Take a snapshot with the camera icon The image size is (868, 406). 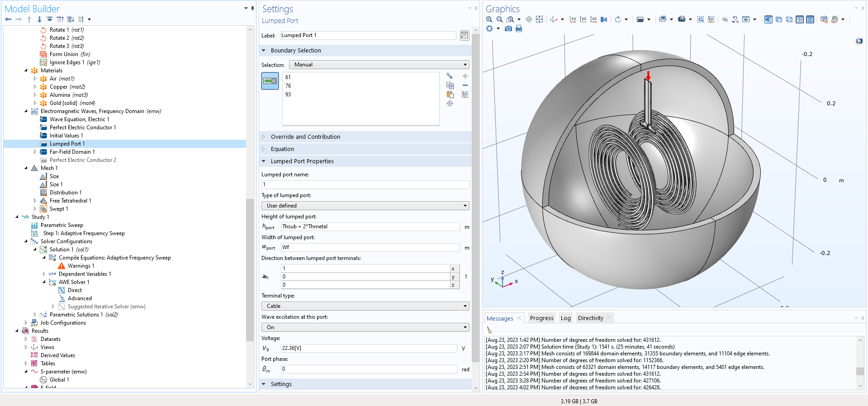click(x=508, y=29)
